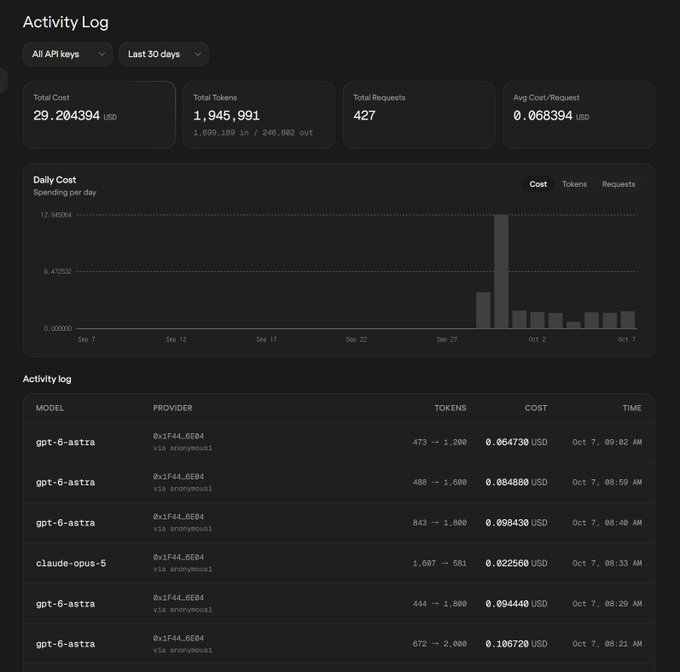This screenshot has width=680, height=672.
Task: Switch chart to Tokens tab
Action: (574, 184)
